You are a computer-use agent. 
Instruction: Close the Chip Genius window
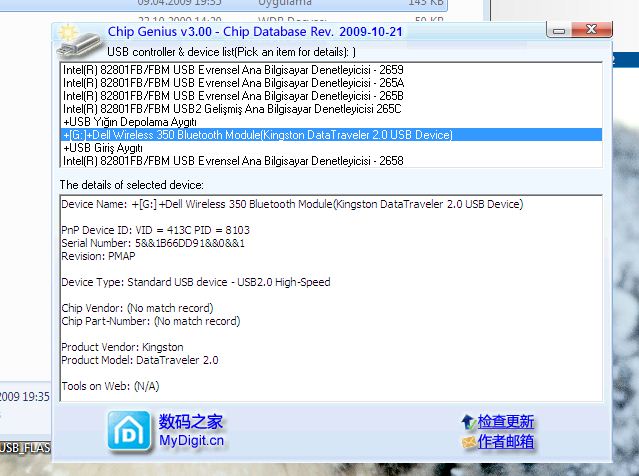[x=592, y=30]
